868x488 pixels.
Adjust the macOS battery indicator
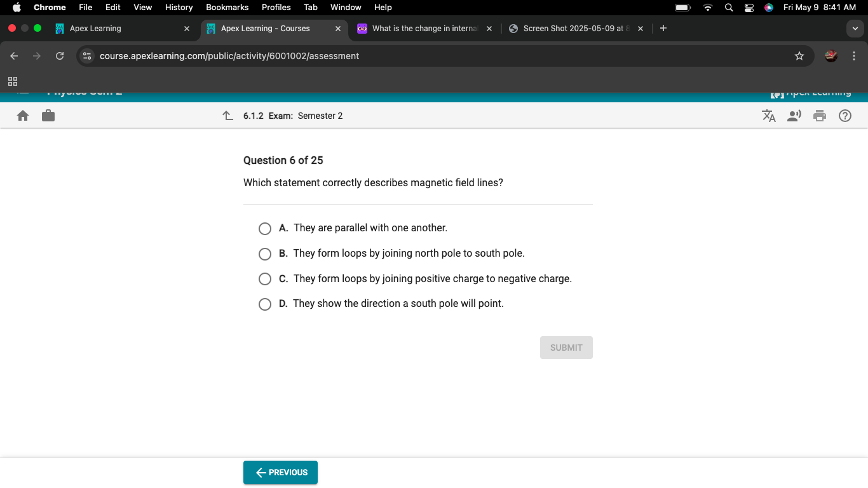tap(682, 7)
